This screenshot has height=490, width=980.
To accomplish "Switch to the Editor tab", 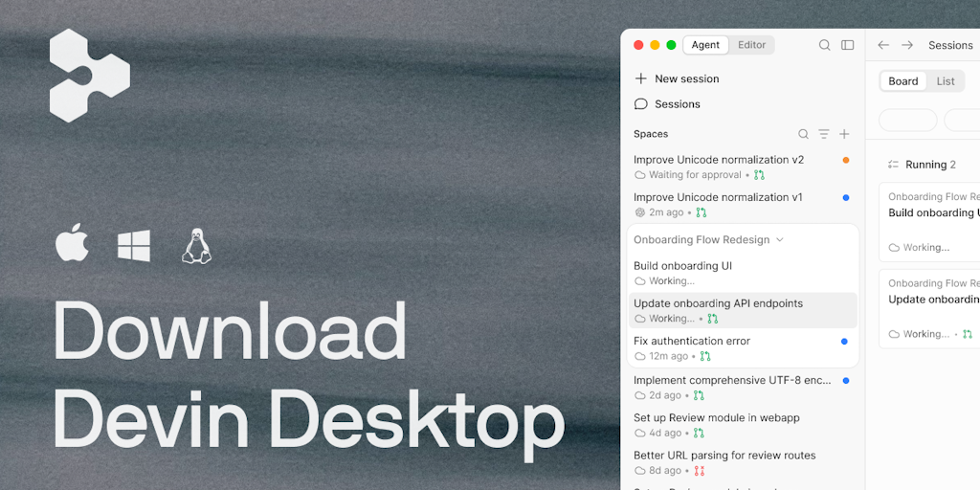I will pos(751,45).
